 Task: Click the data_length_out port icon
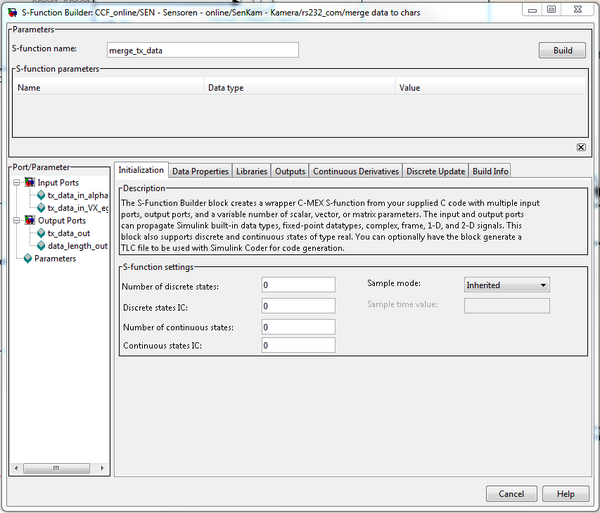40,246
